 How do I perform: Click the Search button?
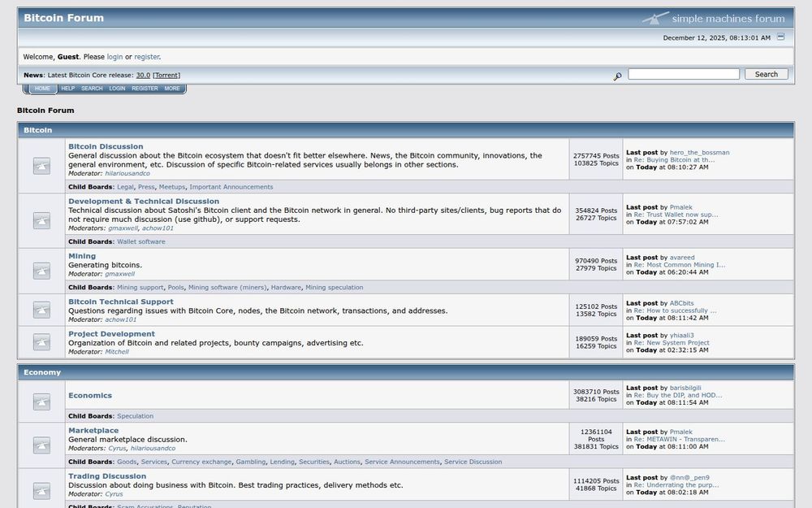tap(767, 74)
